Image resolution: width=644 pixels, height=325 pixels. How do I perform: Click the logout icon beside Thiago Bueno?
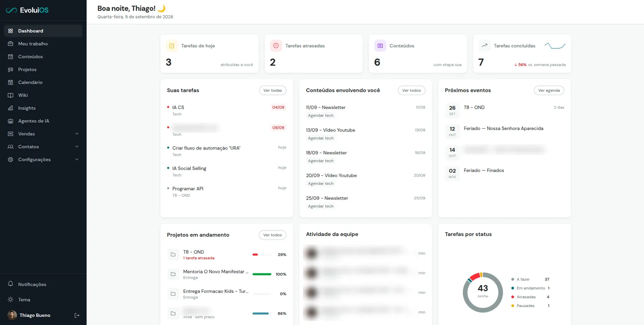point(77,315)
